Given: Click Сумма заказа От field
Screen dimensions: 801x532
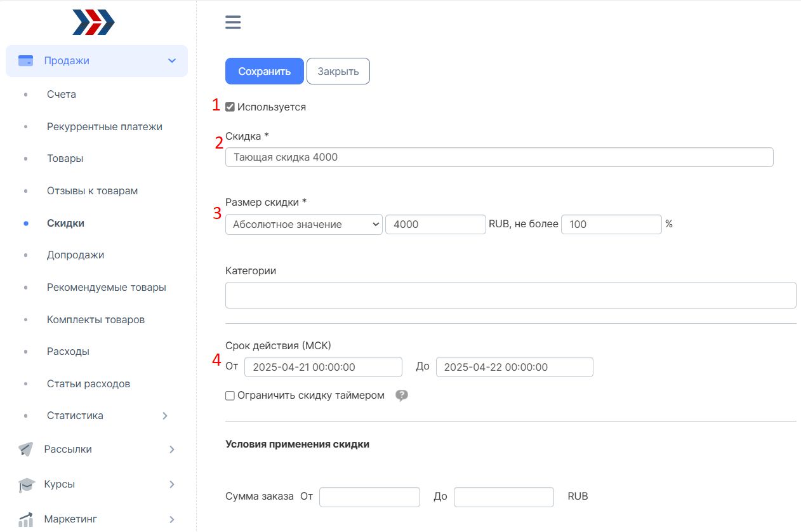Looking at the screenshot, I should click(x=369, y=497).
